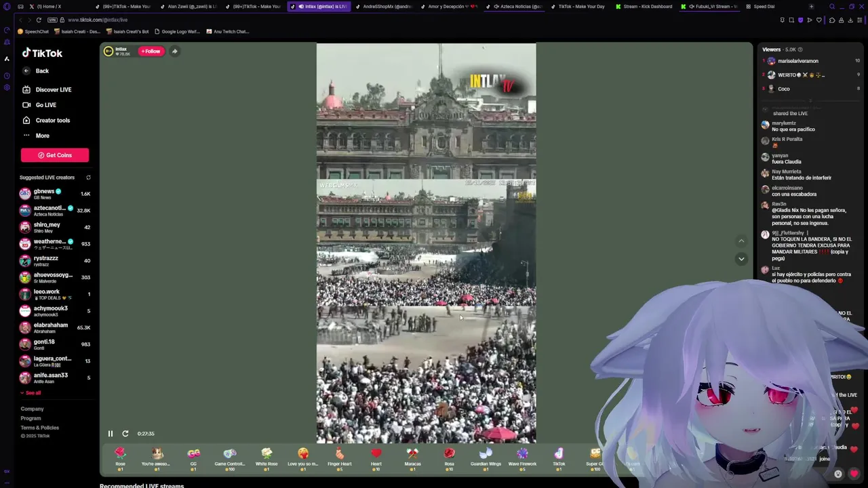Send the Game Controller gift

[230, 459]
